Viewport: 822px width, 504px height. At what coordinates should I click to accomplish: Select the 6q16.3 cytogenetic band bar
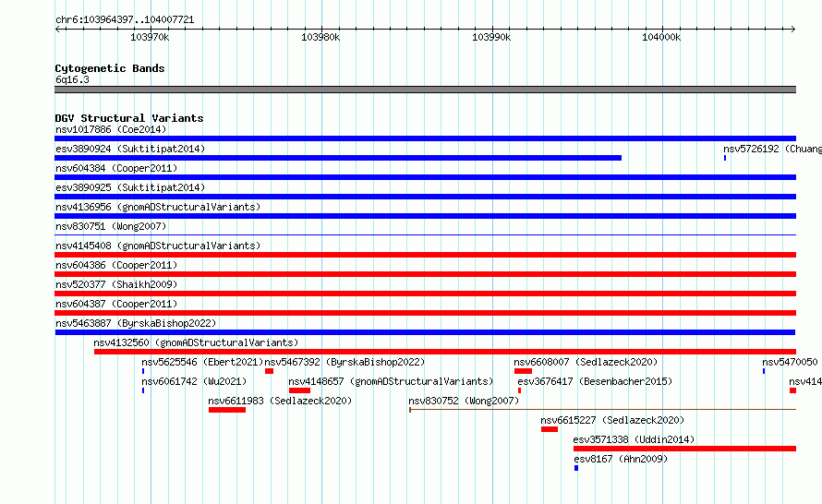425,90
